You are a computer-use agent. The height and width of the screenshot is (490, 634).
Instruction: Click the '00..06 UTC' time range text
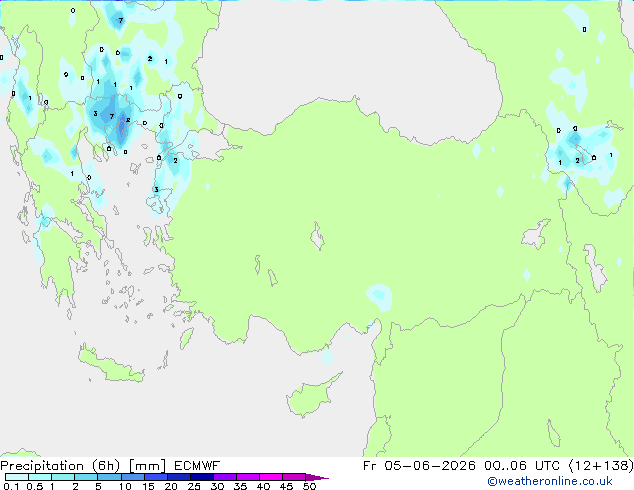pos(522,466)
